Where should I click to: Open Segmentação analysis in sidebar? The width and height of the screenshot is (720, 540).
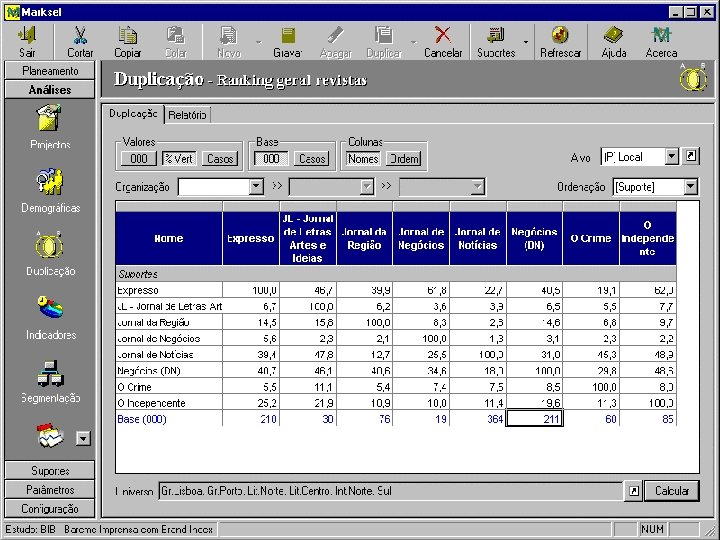(x=50, y=381)
